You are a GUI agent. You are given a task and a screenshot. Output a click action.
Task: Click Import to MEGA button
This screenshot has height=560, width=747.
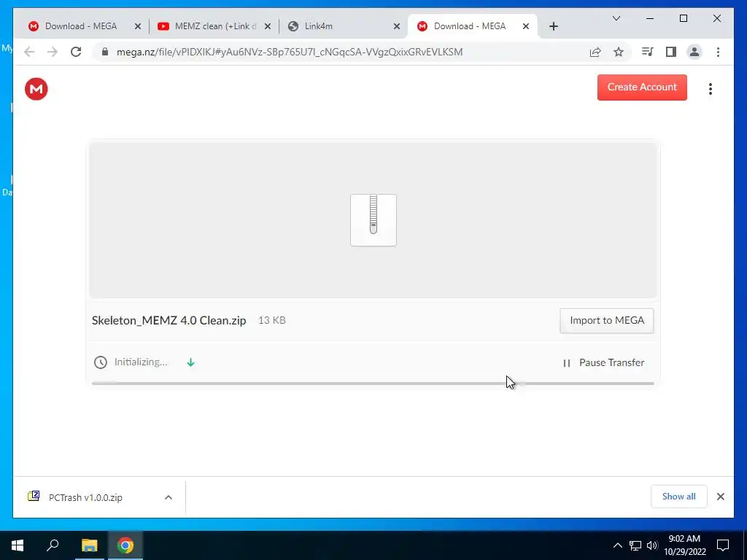[606, 321]
